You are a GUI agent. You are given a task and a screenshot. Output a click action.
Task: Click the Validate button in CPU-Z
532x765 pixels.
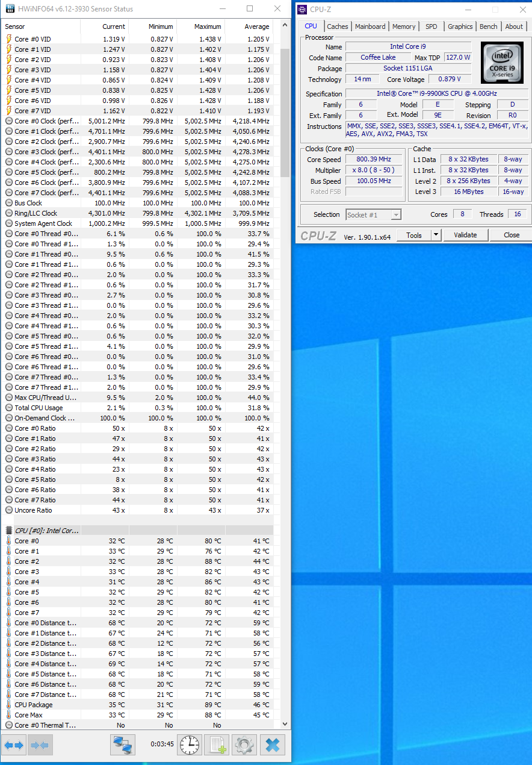coord(465,235)
